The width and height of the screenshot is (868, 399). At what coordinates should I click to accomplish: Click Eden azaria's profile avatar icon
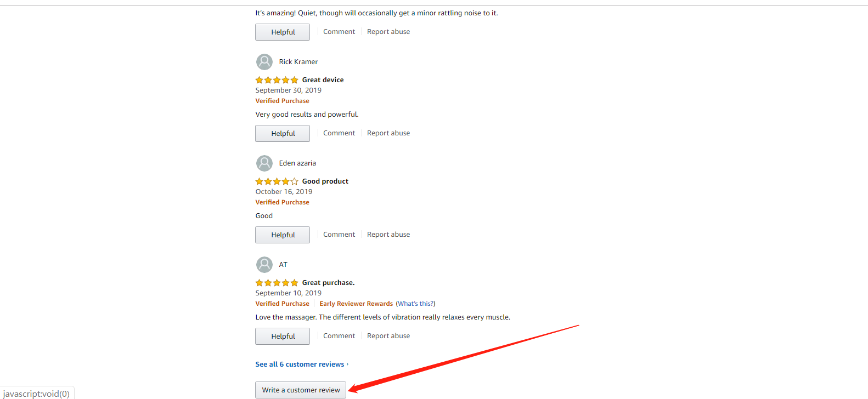pyautogui.click(x=264, y=163)
